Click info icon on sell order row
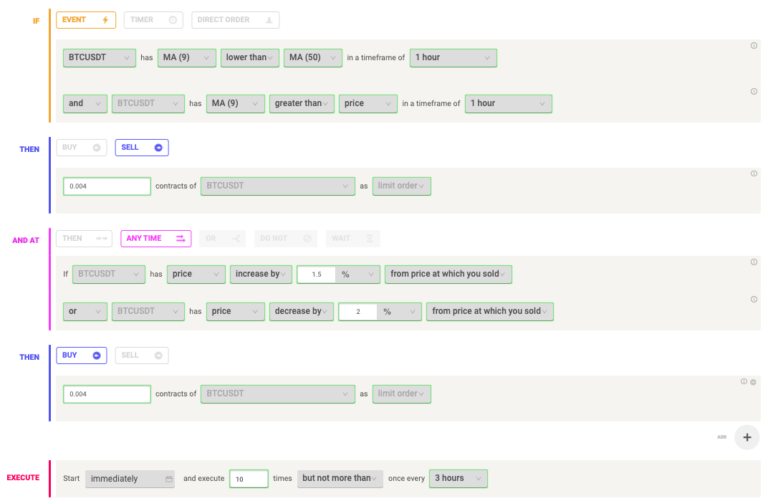Viewport: 768px width, 501px height. point(754,173)
